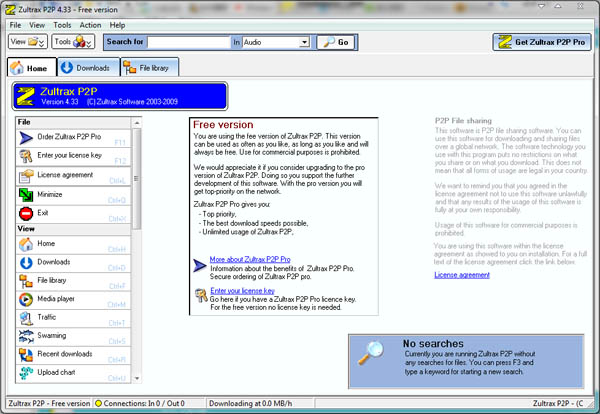Switch to the Downloads tab

click(x=86, y=68)
